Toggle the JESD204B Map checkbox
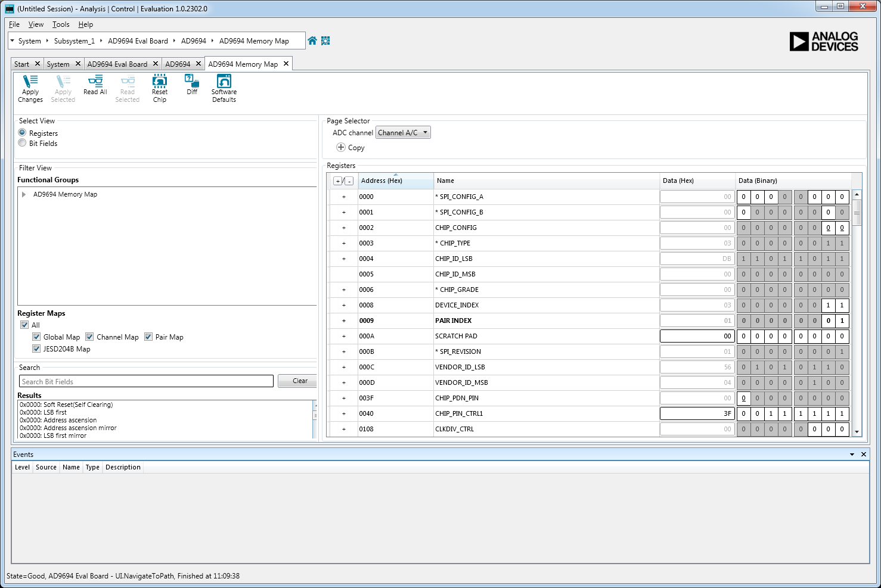 coord(36,349)
